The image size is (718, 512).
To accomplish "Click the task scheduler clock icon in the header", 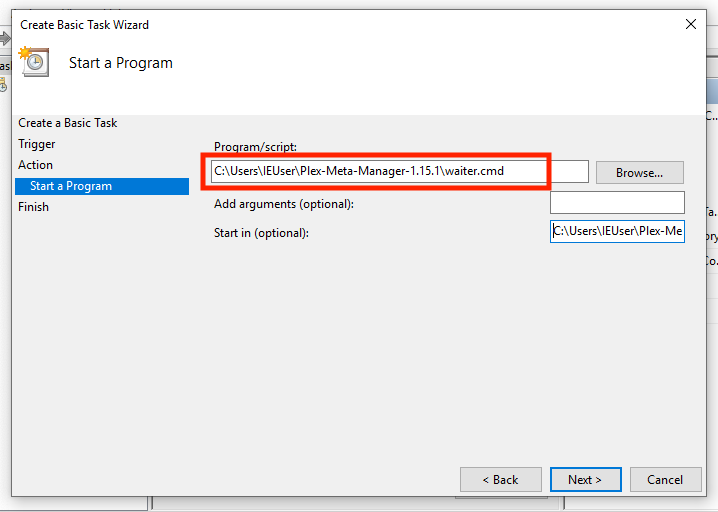I will coord(34,61).
